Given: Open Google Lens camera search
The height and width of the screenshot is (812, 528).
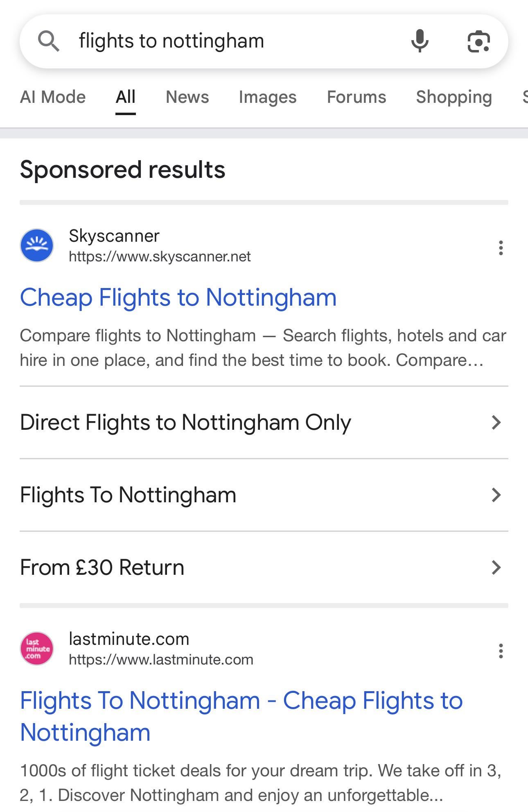Looking at the screenshot, I should (x=478, y=41).
